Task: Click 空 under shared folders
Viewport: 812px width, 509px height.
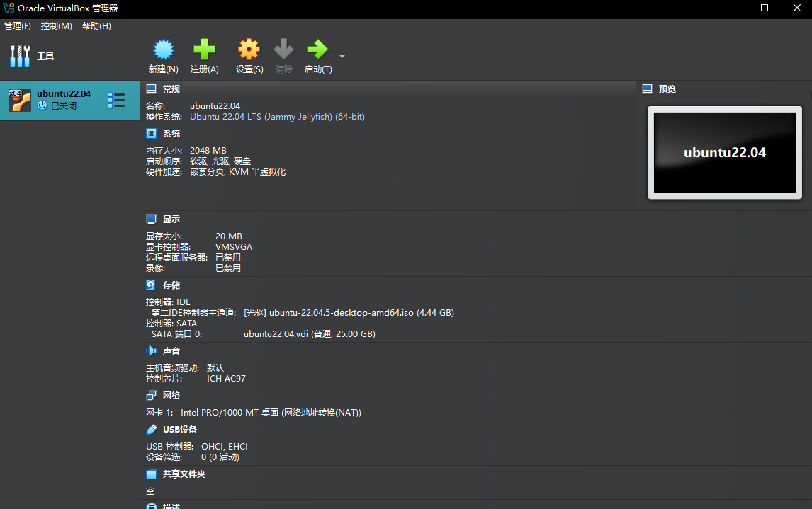Action: pyautogui.click(x=150, y=491)
